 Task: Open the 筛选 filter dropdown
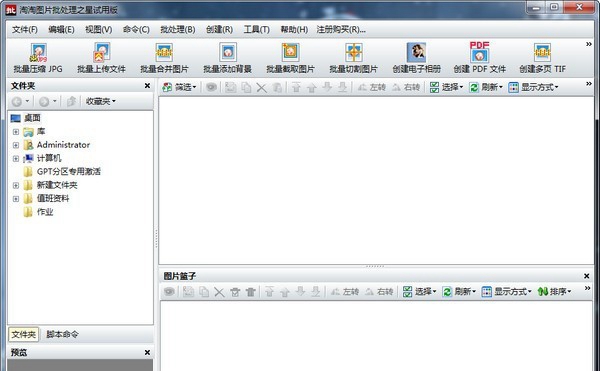[179, 87]
